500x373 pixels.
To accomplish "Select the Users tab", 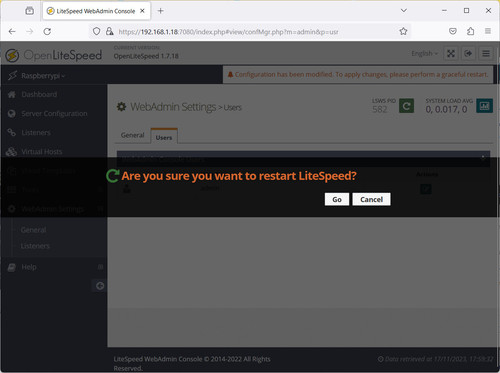I will point(164,137).
